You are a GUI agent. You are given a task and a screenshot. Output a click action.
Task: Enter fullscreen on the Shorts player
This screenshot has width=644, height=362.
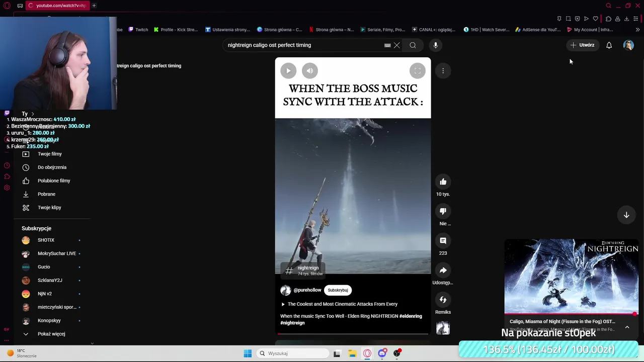pyautogui.click(x=418, y=71)
